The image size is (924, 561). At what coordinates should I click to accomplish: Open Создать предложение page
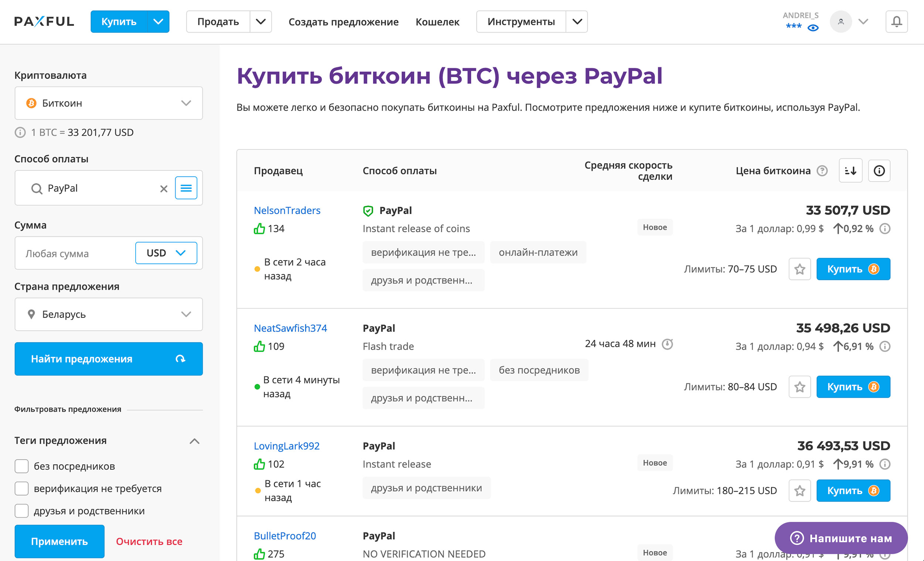coord(343,22)
